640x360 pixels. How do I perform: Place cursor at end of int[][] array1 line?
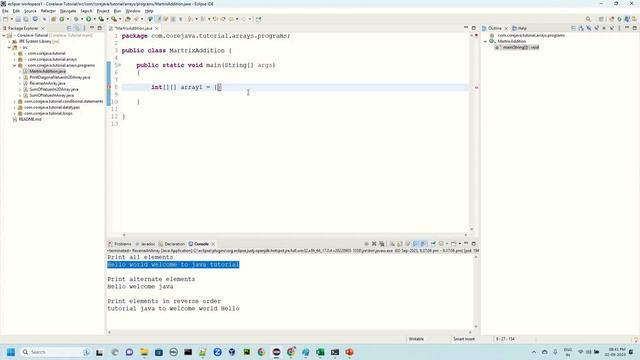coord(222,87)
